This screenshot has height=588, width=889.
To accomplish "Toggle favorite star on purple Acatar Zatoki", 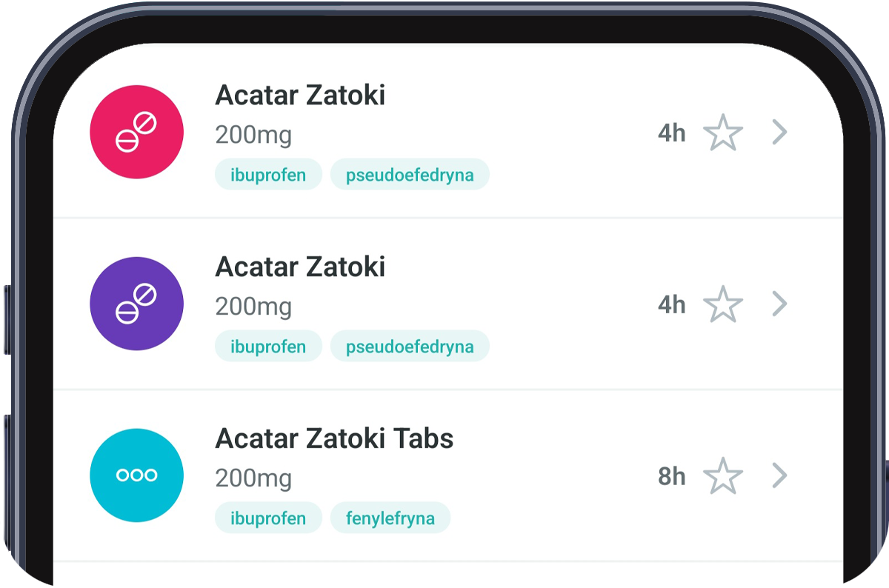I will point(722,304).
